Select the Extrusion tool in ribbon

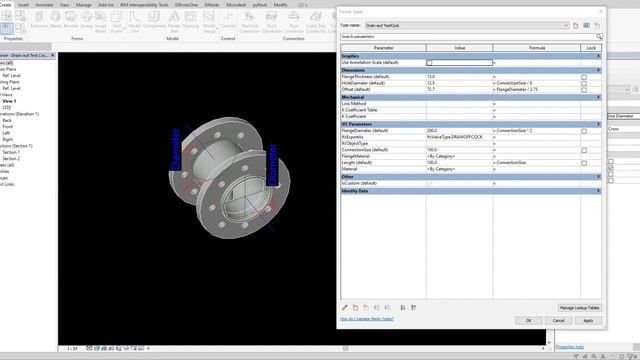(39, 20)
